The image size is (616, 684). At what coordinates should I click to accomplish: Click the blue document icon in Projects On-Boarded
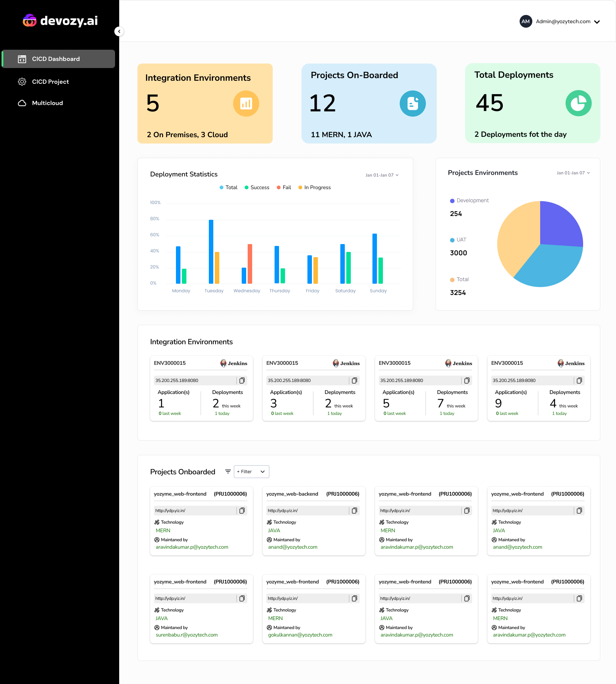point(413,104)
